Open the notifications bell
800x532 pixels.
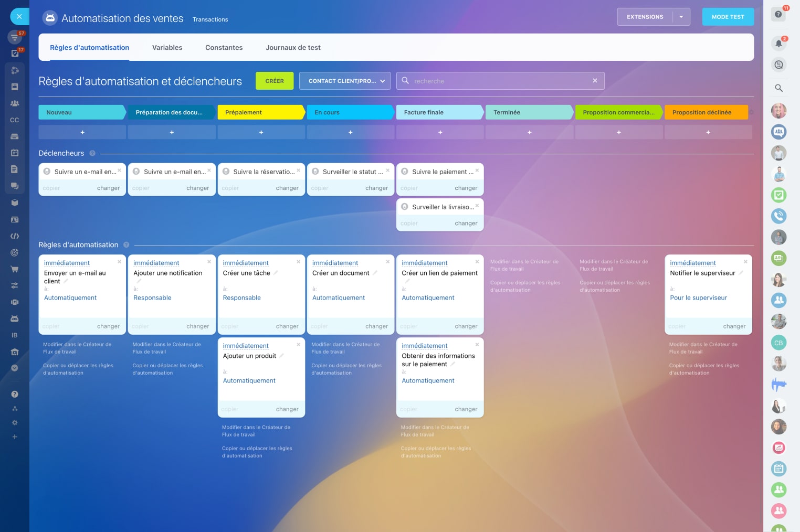pyautogui.click(x=778, y=44)
